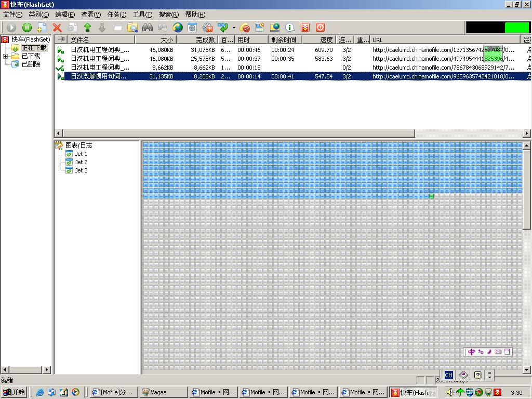This screenshot has height=399, width=532.
Task: Sort the list by 完成数 column header
Action: tap(197, 39)
